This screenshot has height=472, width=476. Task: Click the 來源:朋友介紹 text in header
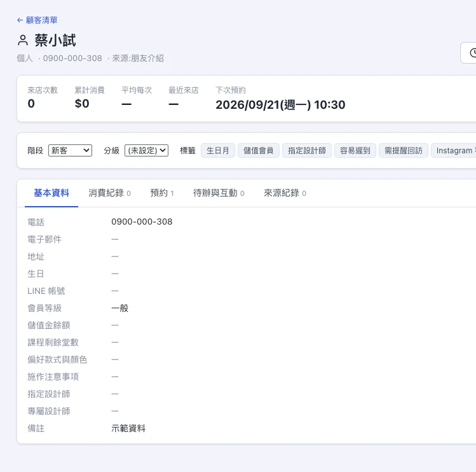[138, 58]
